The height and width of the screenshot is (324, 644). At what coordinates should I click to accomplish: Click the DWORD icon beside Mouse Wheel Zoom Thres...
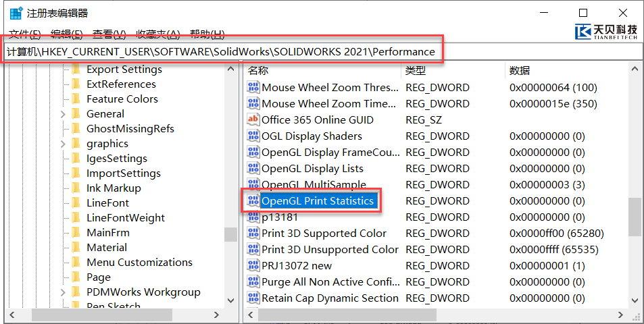[x=253, y=87]
